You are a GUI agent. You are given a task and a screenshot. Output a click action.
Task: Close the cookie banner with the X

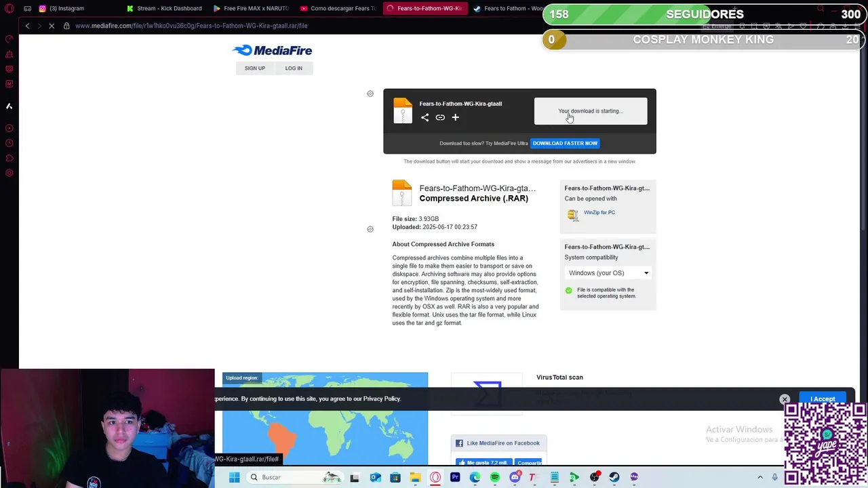[x=785, y=399]
